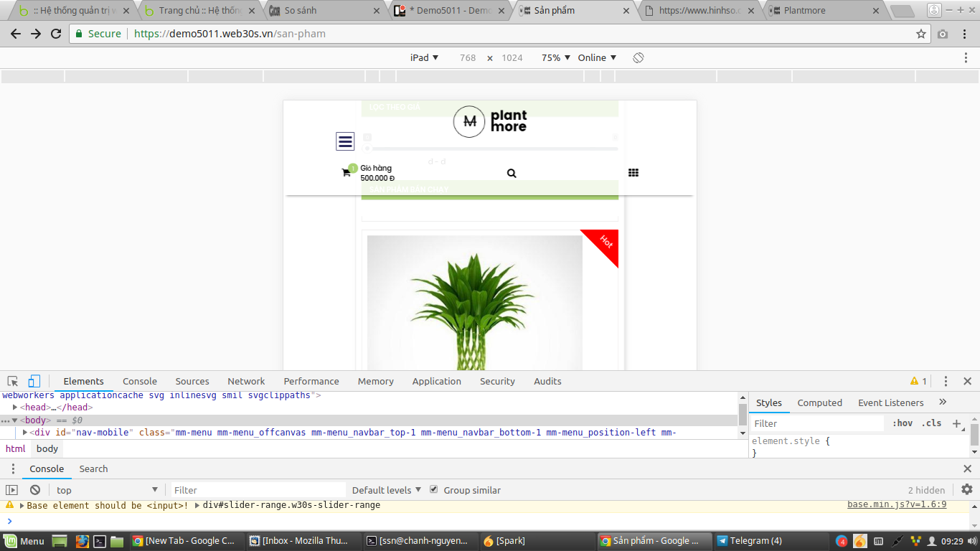
Task: Switch to the So sánh browser tab
Action: point(324,11)
